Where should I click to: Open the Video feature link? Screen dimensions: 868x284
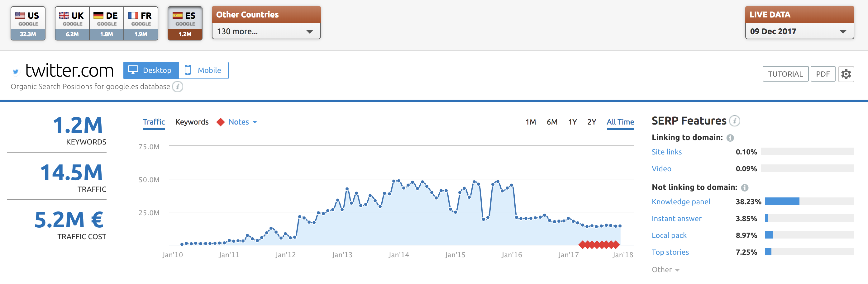661,169
